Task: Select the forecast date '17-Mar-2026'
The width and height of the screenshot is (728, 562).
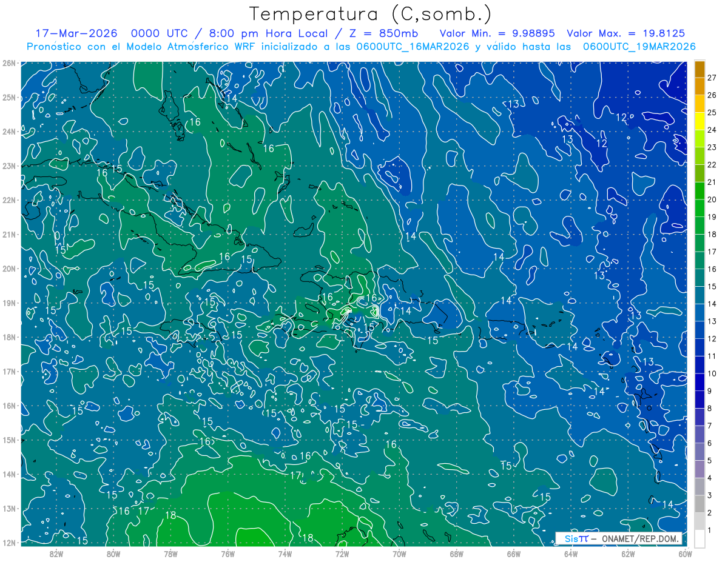Action: [x=76, y=33]
